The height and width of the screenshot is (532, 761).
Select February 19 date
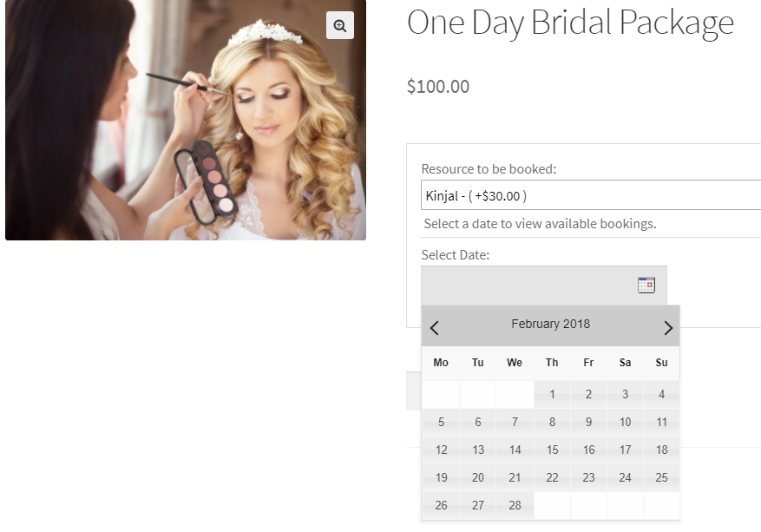pos(441,478)
